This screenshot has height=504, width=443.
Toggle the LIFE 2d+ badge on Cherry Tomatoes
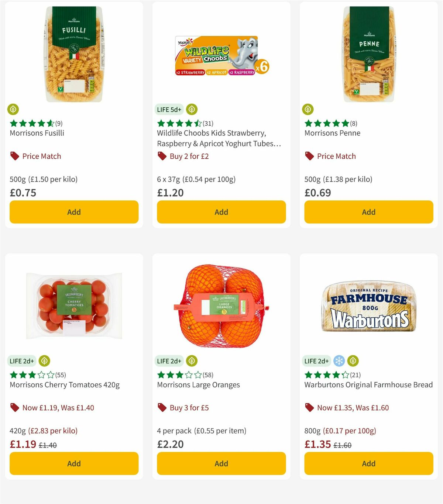[x=22, y=361]
